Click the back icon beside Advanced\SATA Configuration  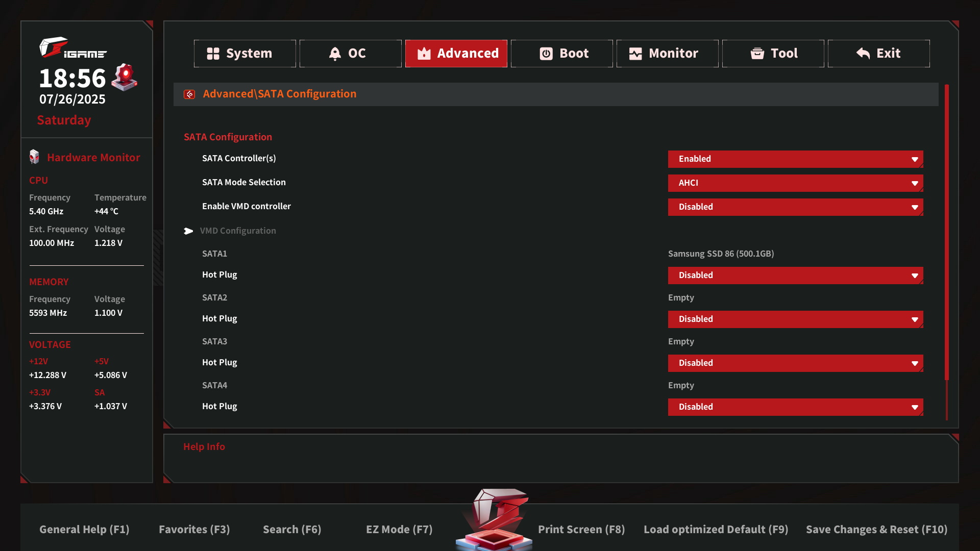point(189,94)
